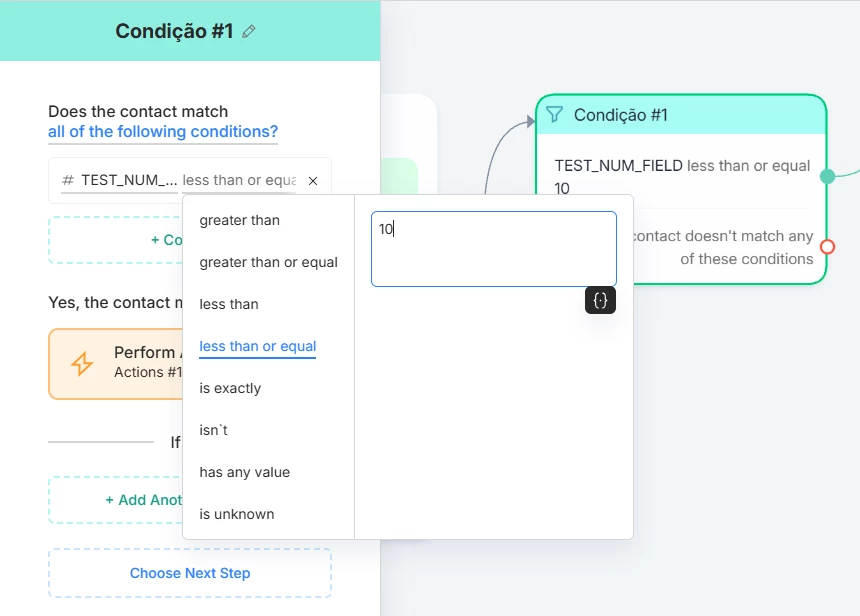
Task: Click the funnel icon on Condição #1 node
Action: point(555,115)
